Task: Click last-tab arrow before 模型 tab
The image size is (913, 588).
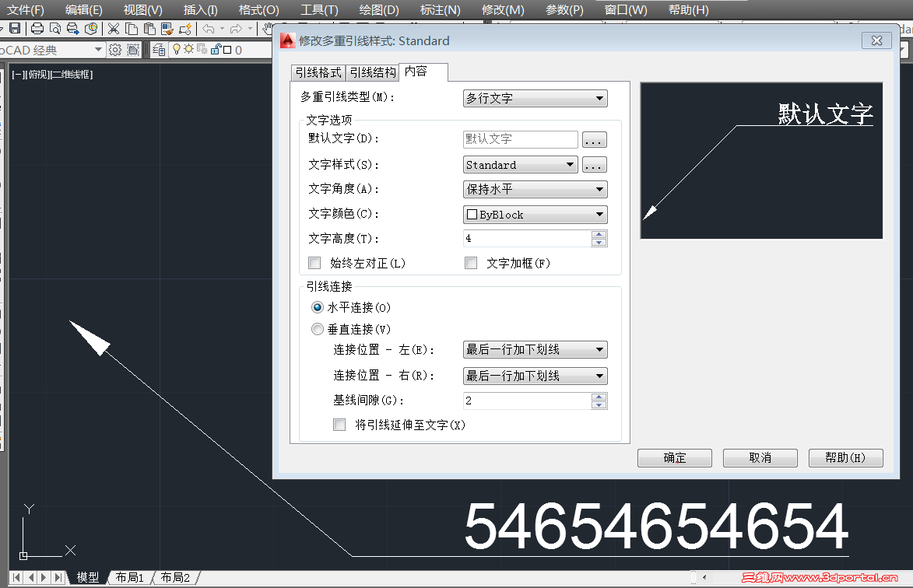Action: pos(58,578)
